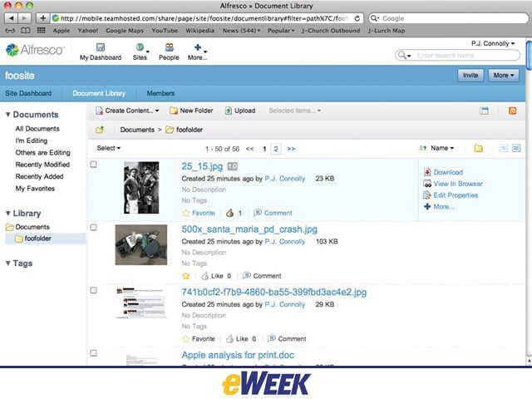Click the Alfresco logo

click(35, 50)
